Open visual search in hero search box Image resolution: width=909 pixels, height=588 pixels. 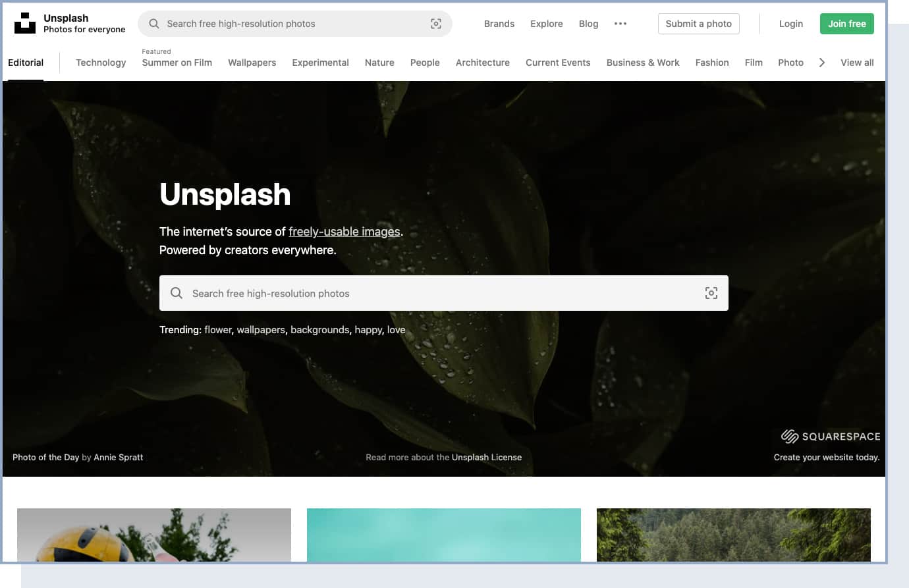coord(711,293)
